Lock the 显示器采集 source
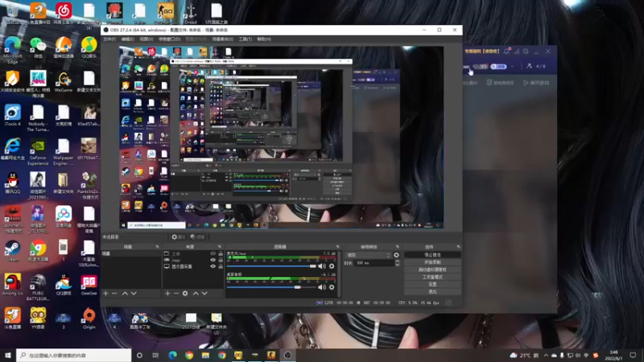 (221, 266)
